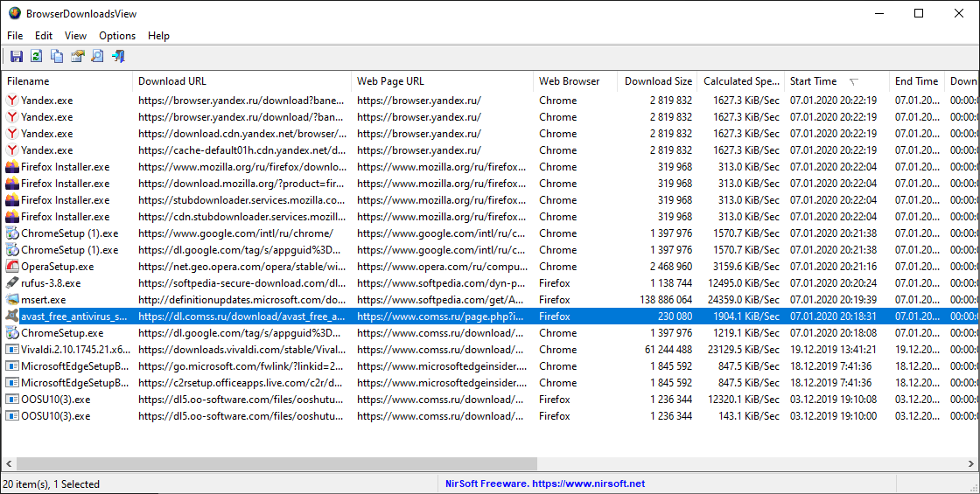This screenshot has width=980, height=494.
Task: Open the File menu
Action: coord(15,36)
